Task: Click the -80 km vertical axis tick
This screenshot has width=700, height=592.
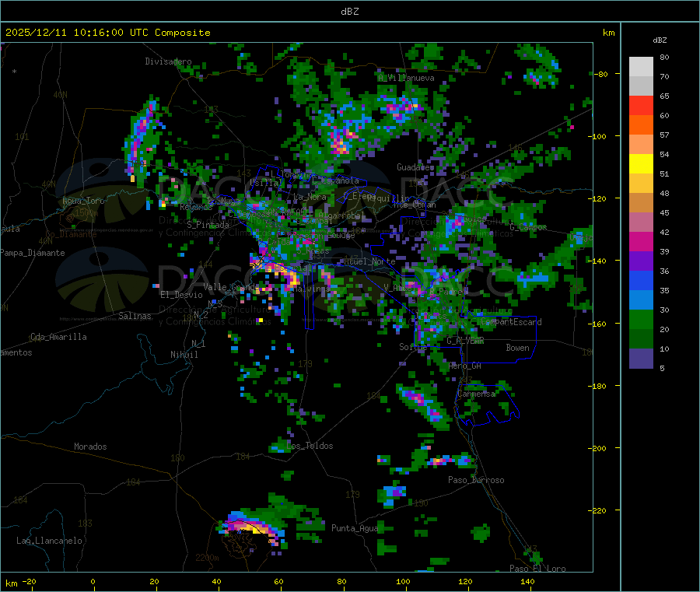Action: 601,74
